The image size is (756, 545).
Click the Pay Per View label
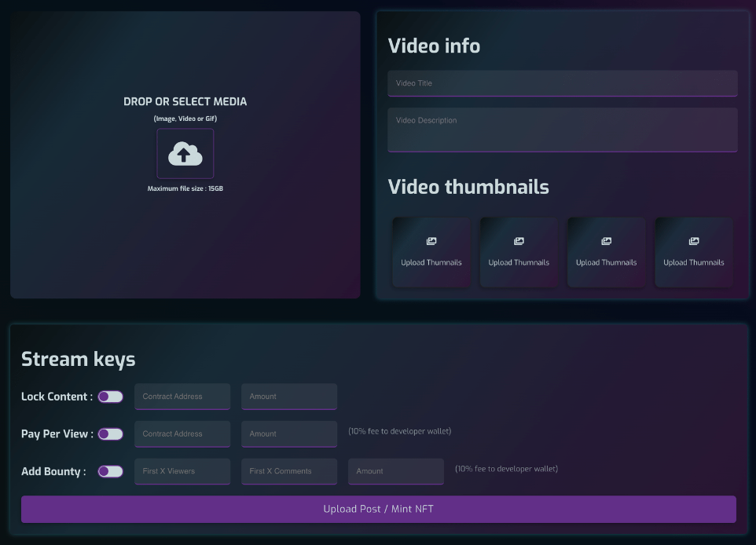pos(57,434)
